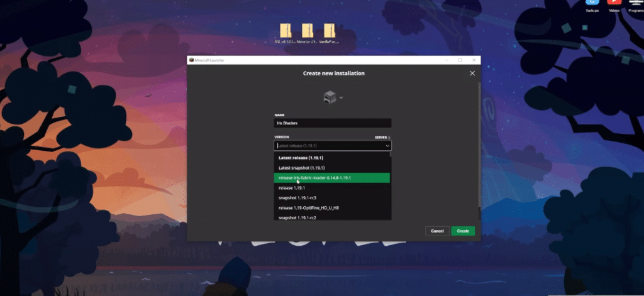This screenshot has height=296, width=644.
Task: Pick snapshot 1.19.1-rc3 version
Action: (332, 198)
